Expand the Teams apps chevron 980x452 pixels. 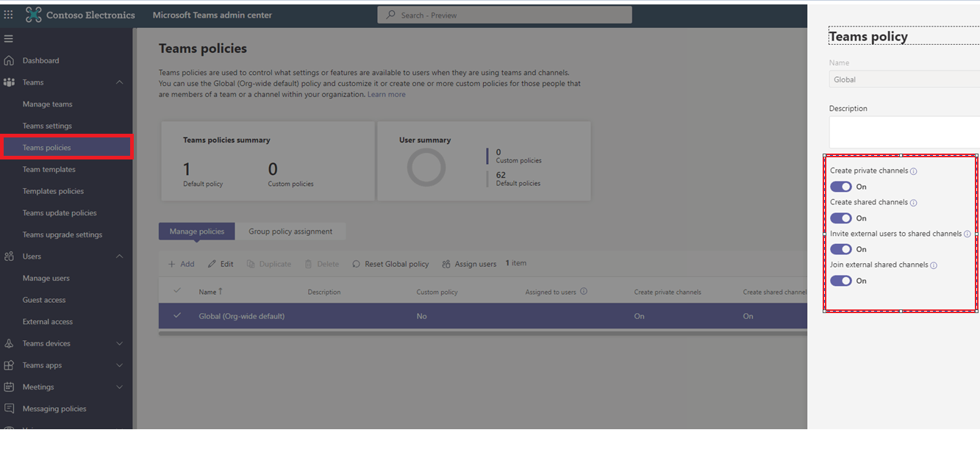(120, 365)
